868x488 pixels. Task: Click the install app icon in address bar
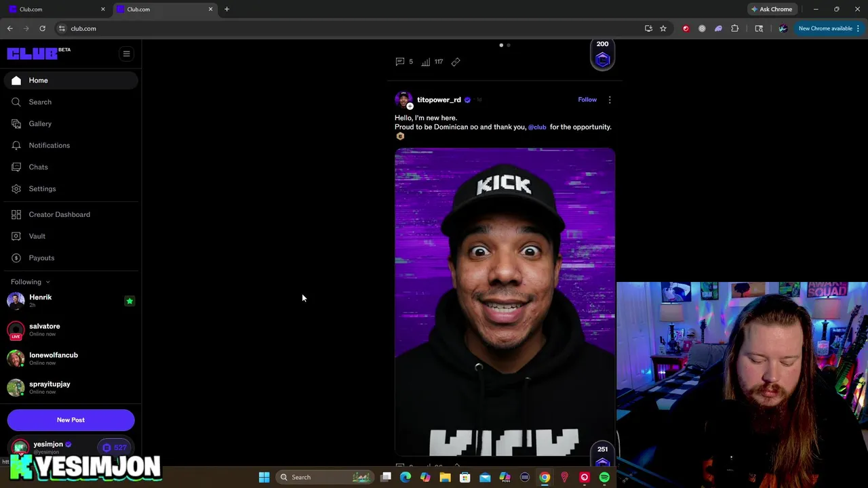tap(648, 28)
